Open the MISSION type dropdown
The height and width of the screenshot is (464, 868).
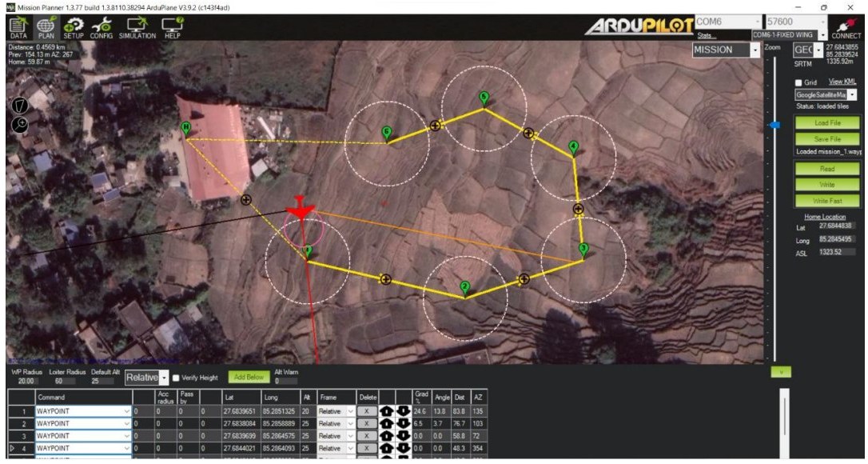727,50
